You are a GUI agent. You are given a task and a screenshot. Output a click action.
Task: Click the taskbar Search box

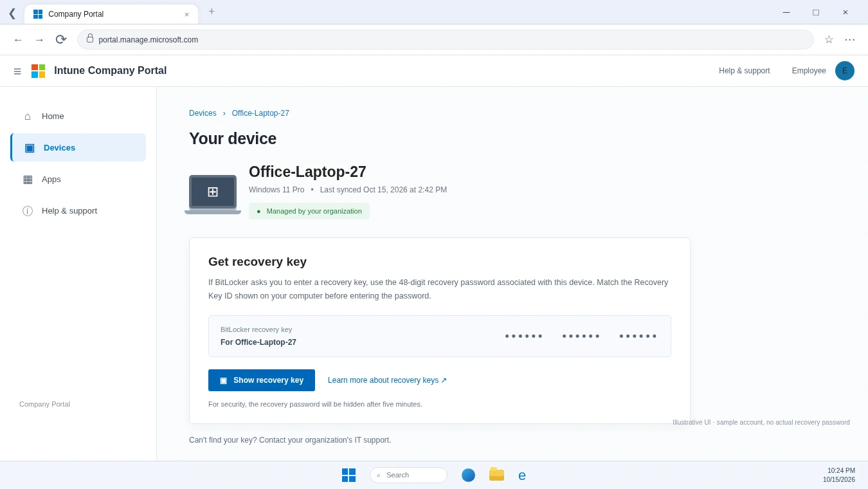[x=408, y=475]
